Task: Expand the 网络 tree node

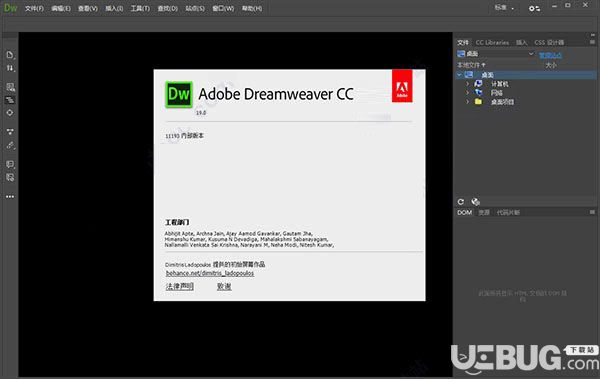Action: click(468, 93)
